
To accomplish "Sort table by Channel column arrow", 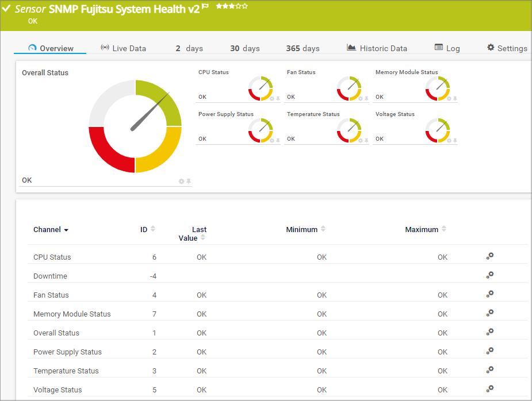I will 66,230.
